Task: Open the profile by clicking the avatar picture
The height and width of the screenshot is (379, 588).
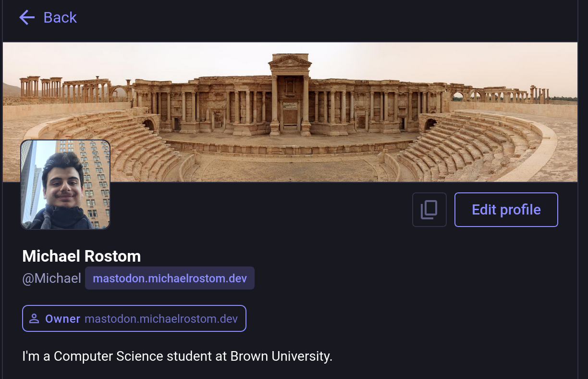Action: (65, 184)
